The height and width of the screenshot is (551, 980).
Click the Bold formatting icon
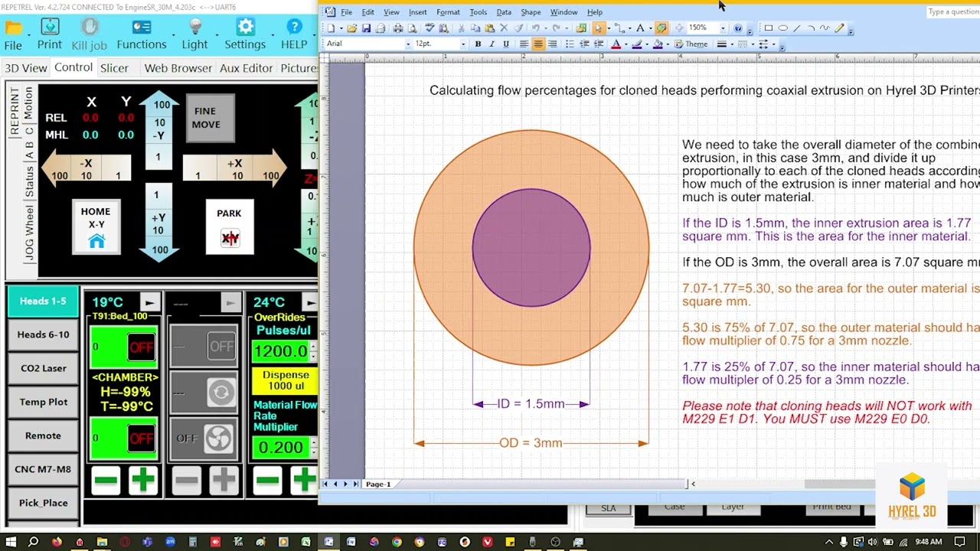click(479, 44)
